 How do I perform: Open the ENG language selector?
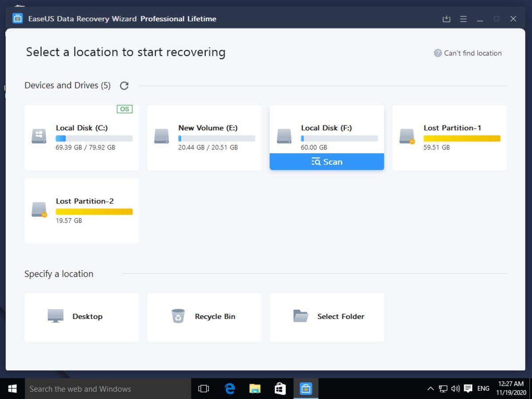[x=483, y=389]
